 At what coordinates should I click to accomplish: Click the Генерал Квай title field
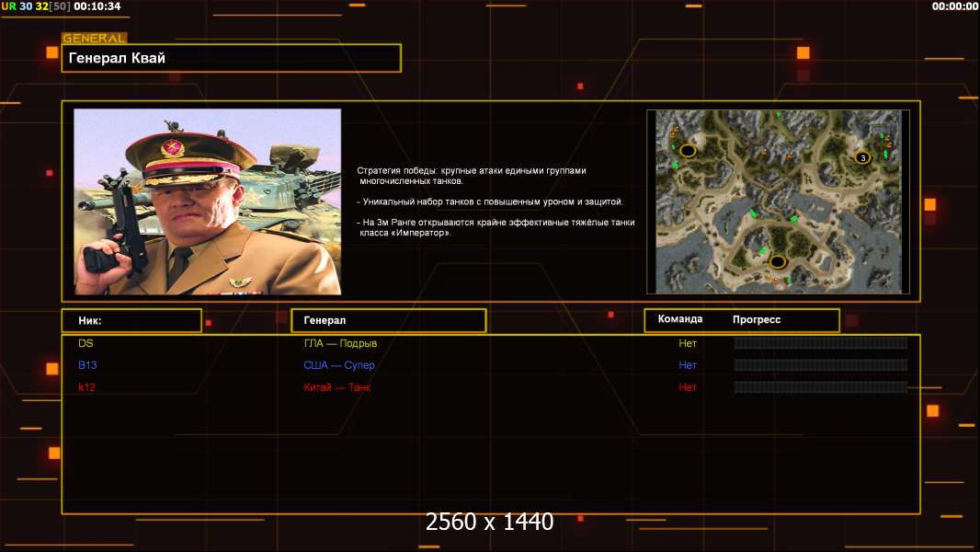click(x=232, y=58)
